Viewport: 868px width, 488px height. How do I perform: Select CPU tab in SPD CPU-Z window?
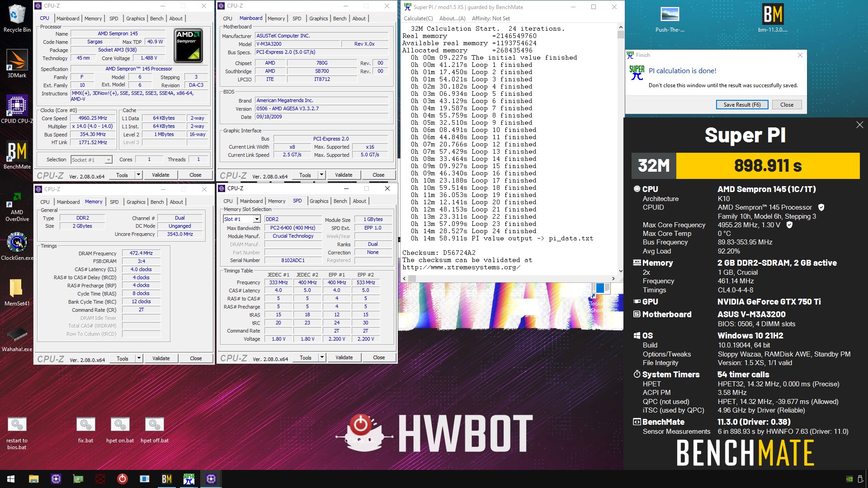(x=228, y=201)
